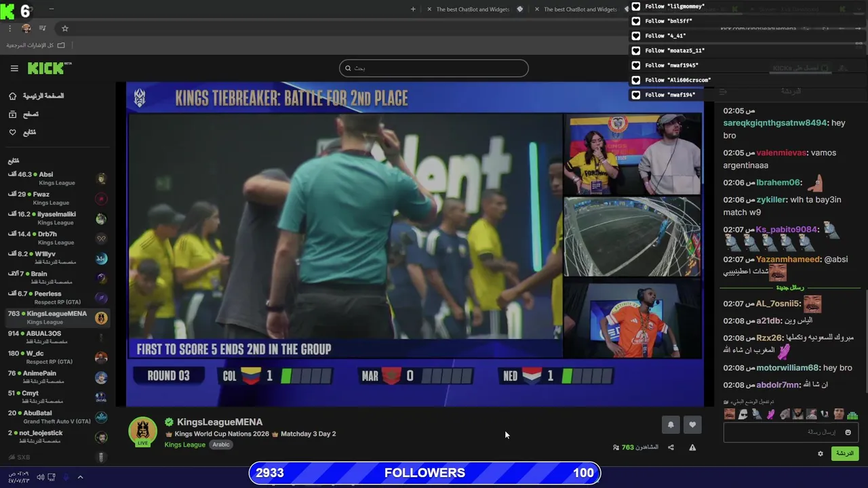Open the taskbar volume icon
This screenshot has width=868, height=488.
(40, 477)
